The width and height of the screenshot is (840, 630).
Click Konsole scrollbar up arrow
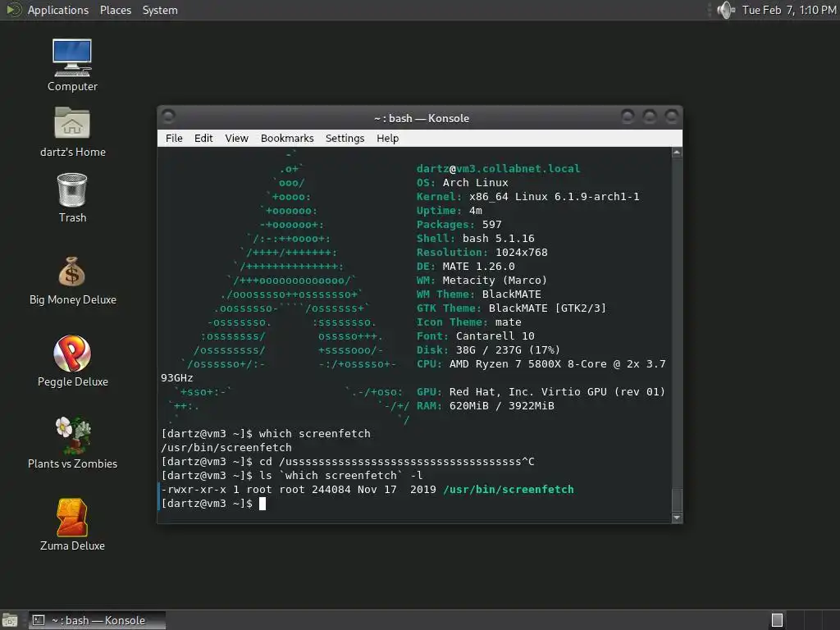(x=677, y=153)
